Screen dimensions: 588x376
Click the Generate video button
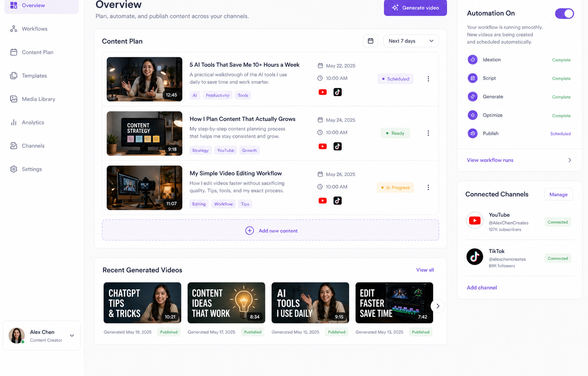coord(415,8)
